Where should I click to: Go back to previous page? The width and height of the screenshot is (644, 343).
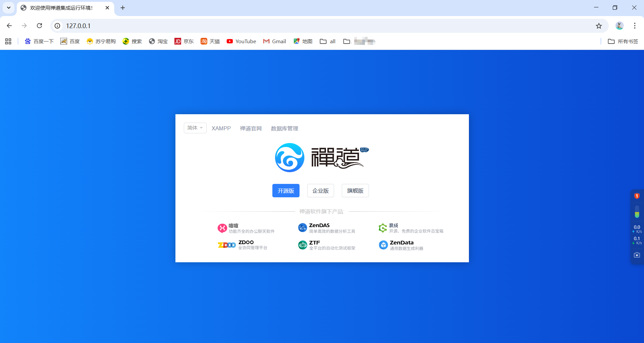click(x=9, y=26)
